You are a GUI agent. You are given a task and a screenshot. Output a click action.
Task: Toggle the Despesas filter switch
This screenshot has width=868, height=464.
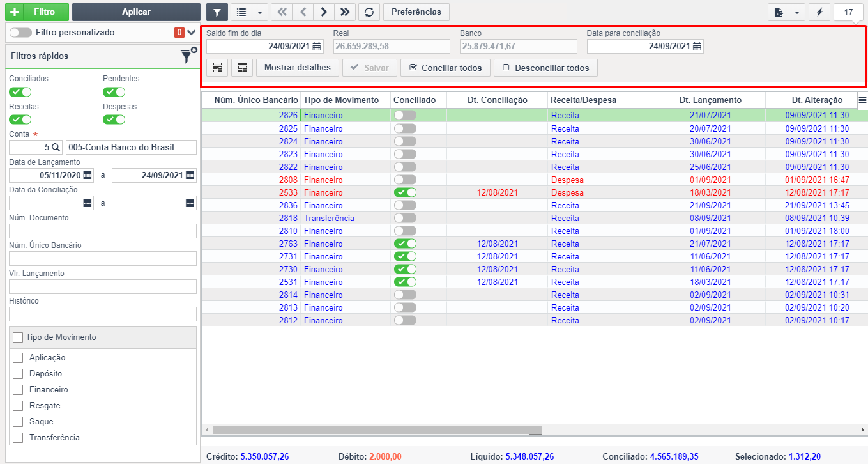tap(114, 120)
